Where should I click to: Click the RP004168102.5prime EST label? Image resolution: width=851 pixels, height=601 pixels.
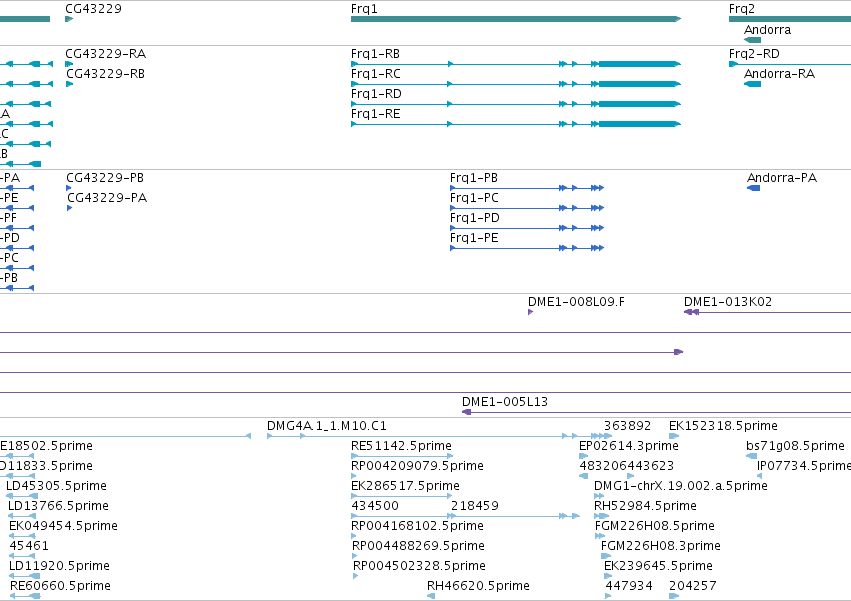417,526
